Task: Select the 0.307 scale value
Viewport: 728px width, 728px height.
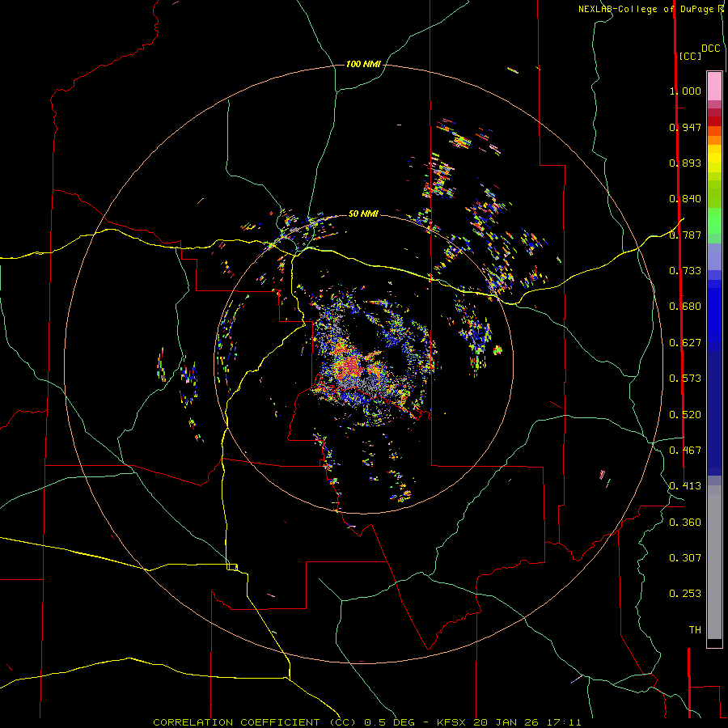Action: point(685,558)
